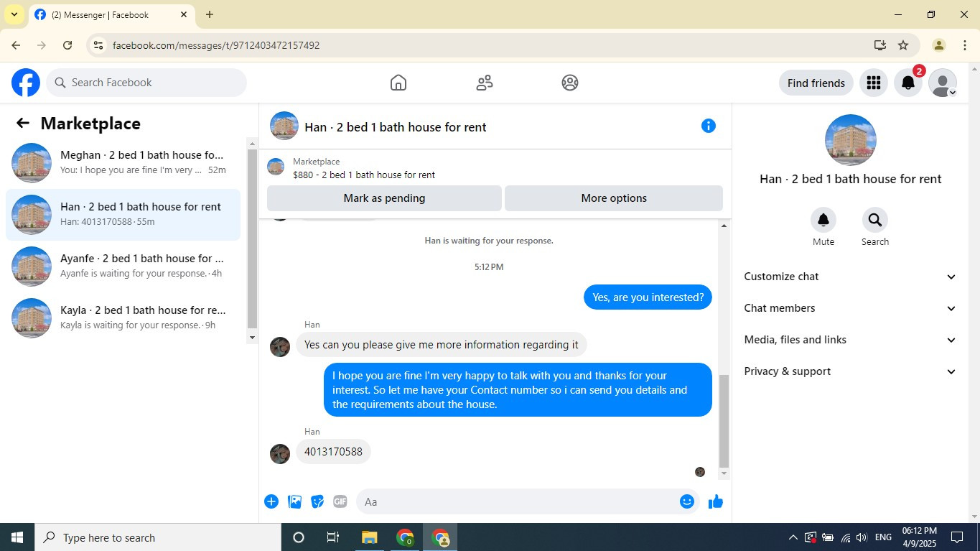Open the Groups icon in top navigation
The height and width of the screenshot is (551, 980).
pyautogui.click(x=570, y=83)
